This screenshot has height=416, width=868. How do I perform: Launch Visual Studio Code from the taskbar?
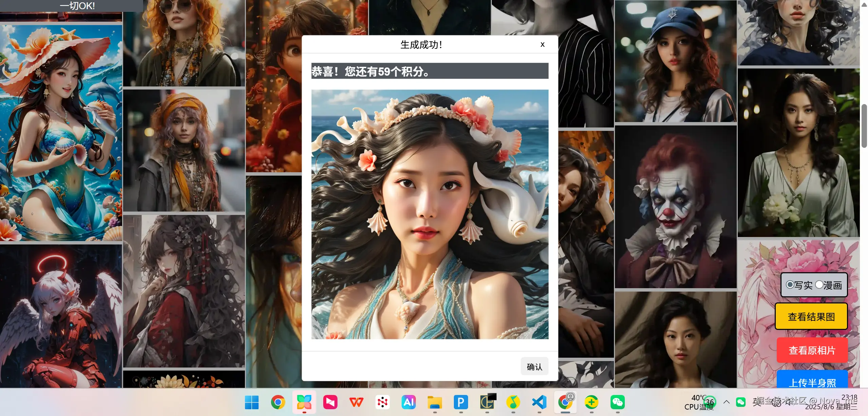tap(539, 403)
